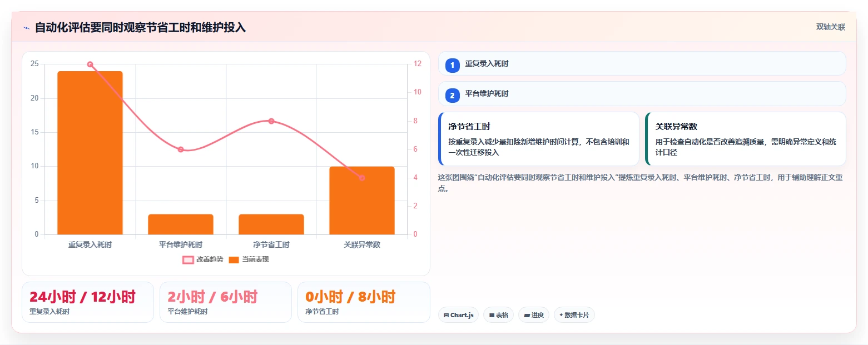Click the 进度 tag icon
Screen dimensions: 868x345
(x=527, y=315)
